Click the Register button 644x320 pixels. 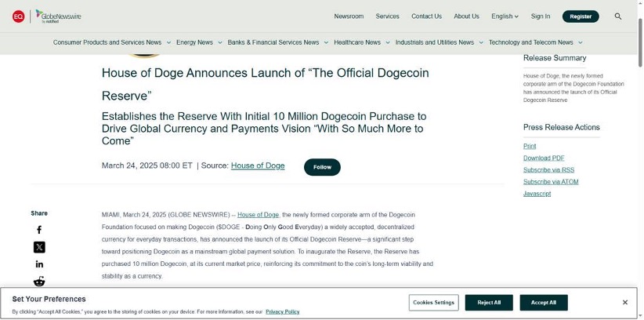click(x=581, y=16)
